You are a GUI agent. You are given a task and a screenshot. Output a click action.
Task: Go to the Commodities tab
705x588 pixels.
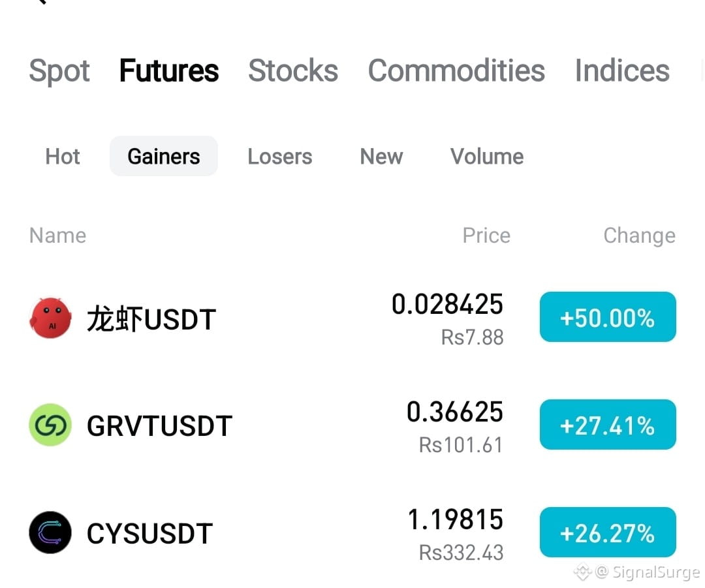coord(456,70)
